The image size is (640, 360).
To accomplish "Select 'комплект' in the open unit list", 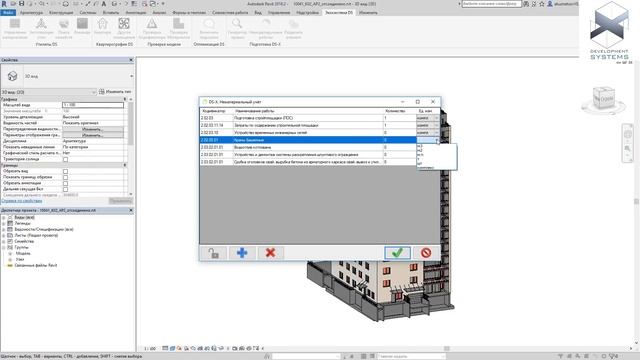I will click(x=427, y=168).
